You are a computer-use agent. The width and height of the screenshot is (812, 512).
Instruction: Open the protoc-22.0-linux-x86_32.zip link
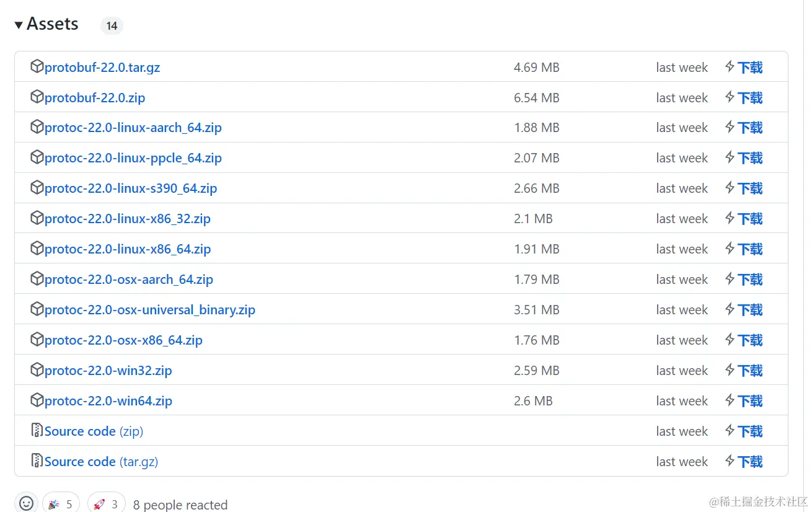point(128,219)
